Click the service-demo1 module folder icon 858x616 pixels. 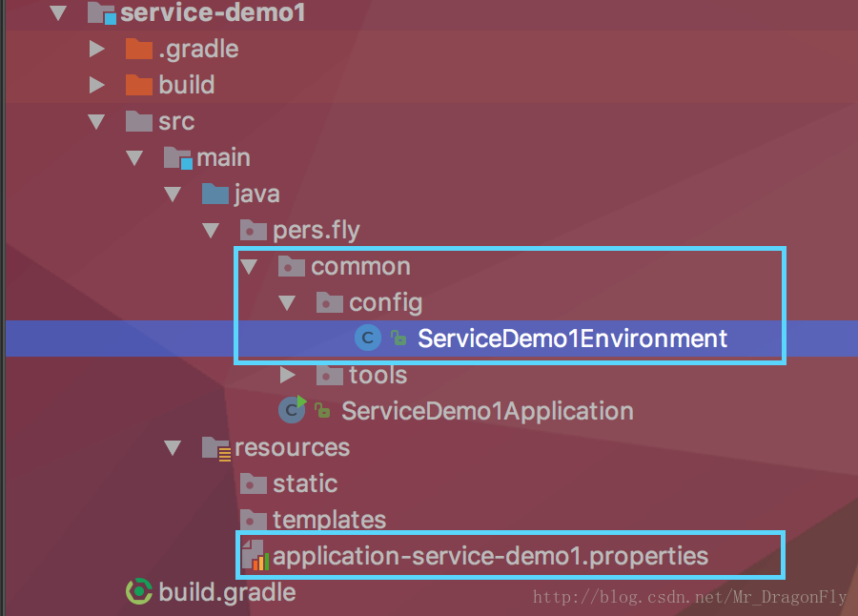(102, 13)
